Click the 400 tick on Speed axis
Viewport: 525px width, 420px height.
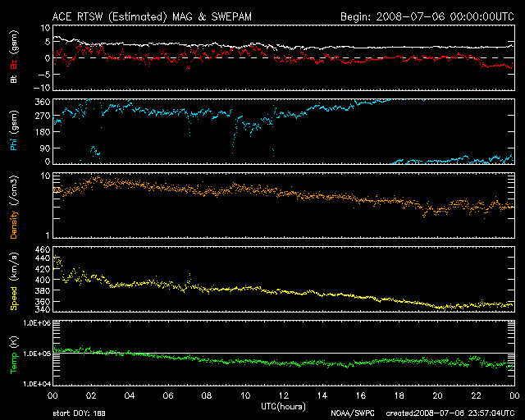tap(43, 280)
